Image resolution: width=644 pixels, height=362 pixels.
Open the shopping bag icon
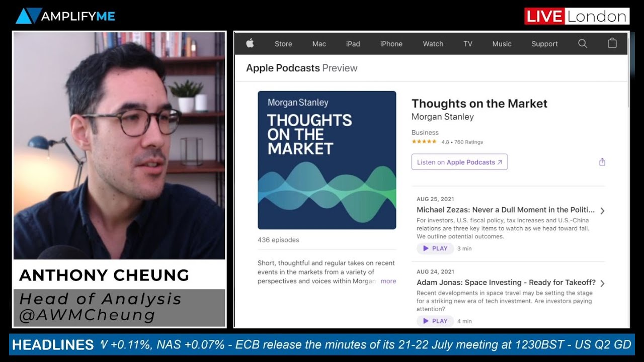612,43
